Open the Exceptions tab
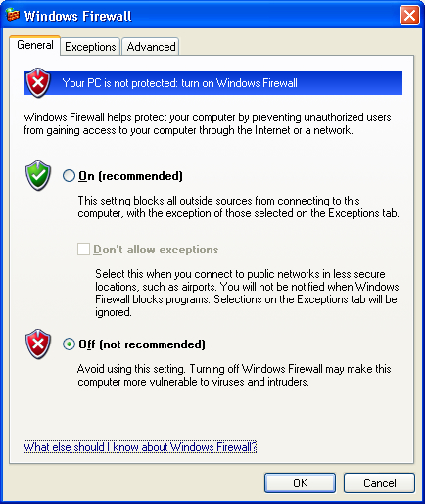 (90, 47)
